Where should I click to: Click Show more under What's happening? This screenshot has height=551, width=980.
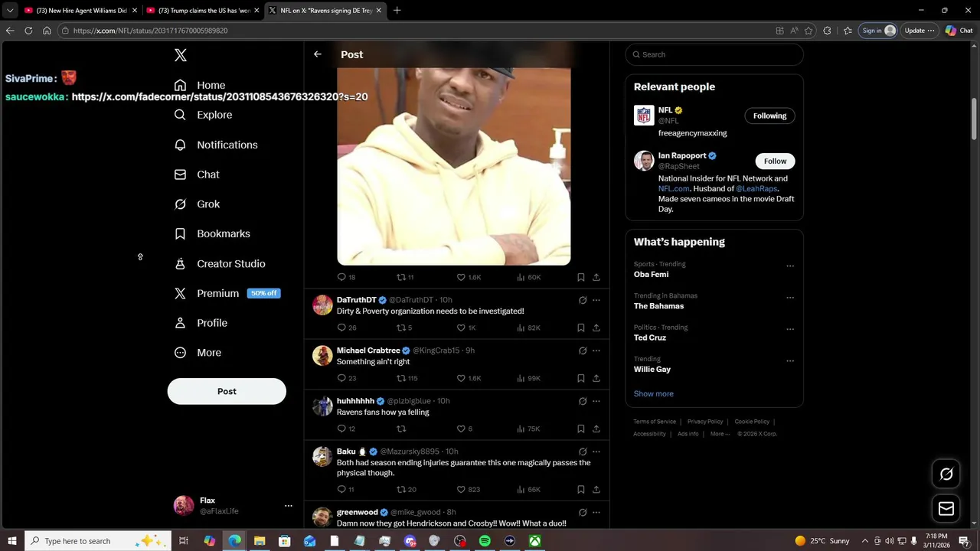(654, 393)
